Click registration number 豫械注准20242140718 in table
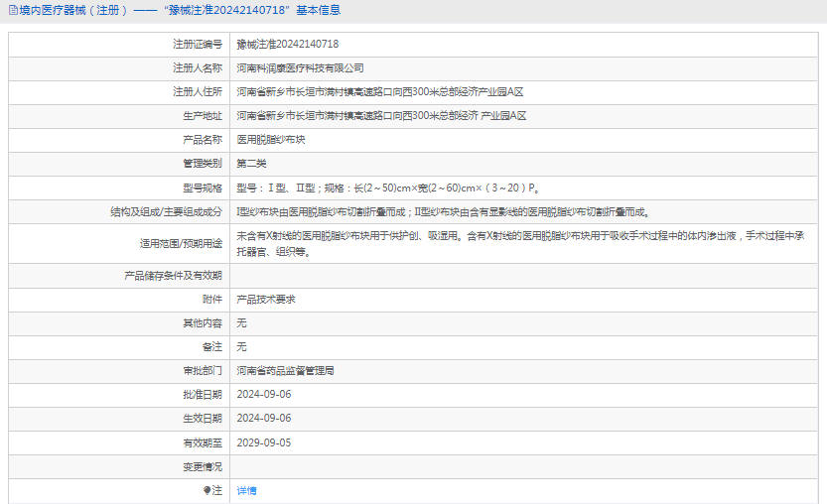Screen dimensions: 827x504 click(x=288, y=45)
